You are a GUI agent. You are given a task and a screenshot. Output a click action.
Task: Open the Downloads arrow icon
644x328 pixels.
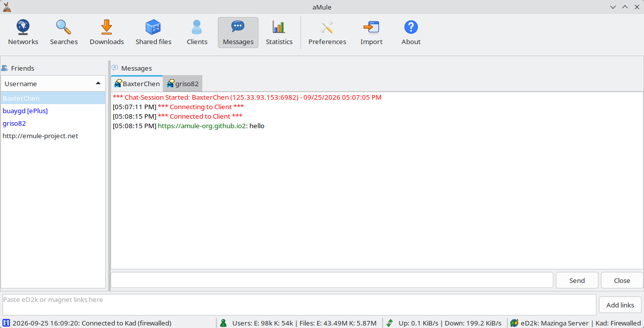point(107,27)
